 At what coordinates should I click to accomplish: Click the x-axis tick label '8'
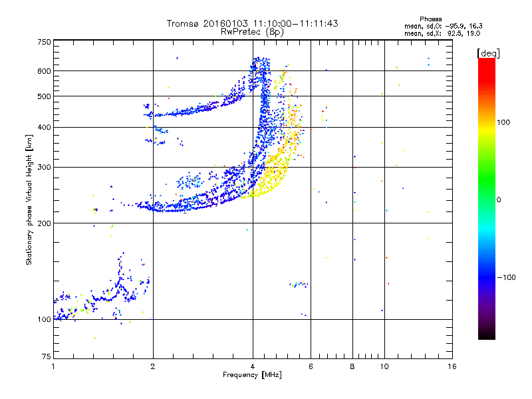coord(352,366)
